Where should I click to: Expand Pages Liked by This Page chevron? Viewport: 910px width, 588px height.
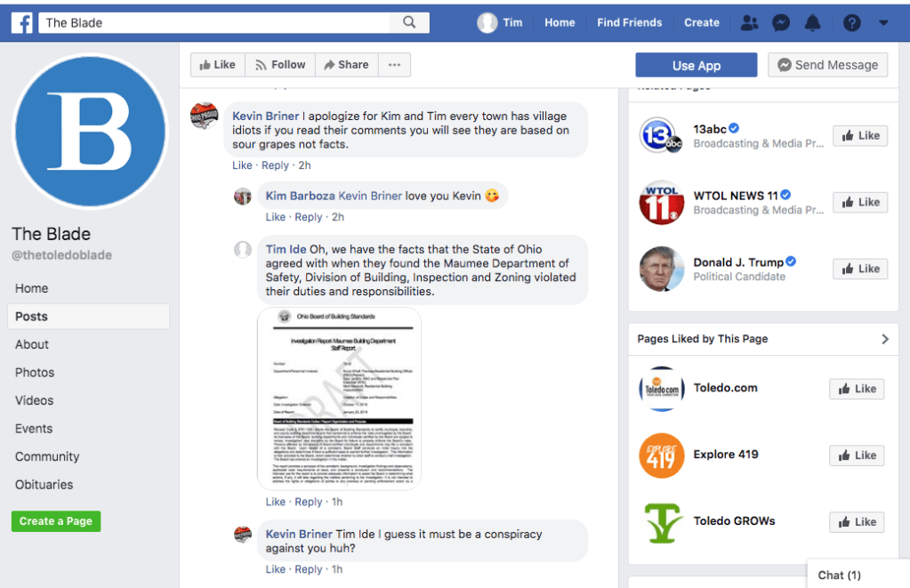(x=884, y=339)
